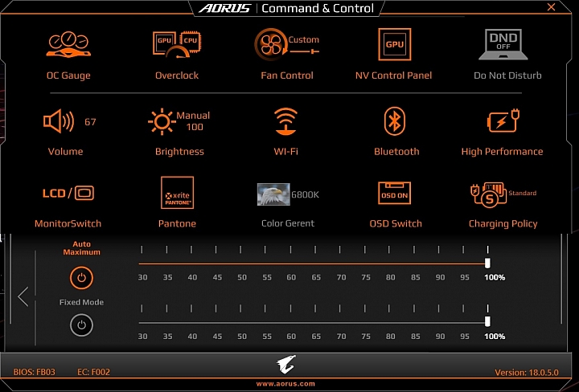Viewport: 579px width, 392px height.
Task: Open the www.aorus.com link
Action: [285, 384]
